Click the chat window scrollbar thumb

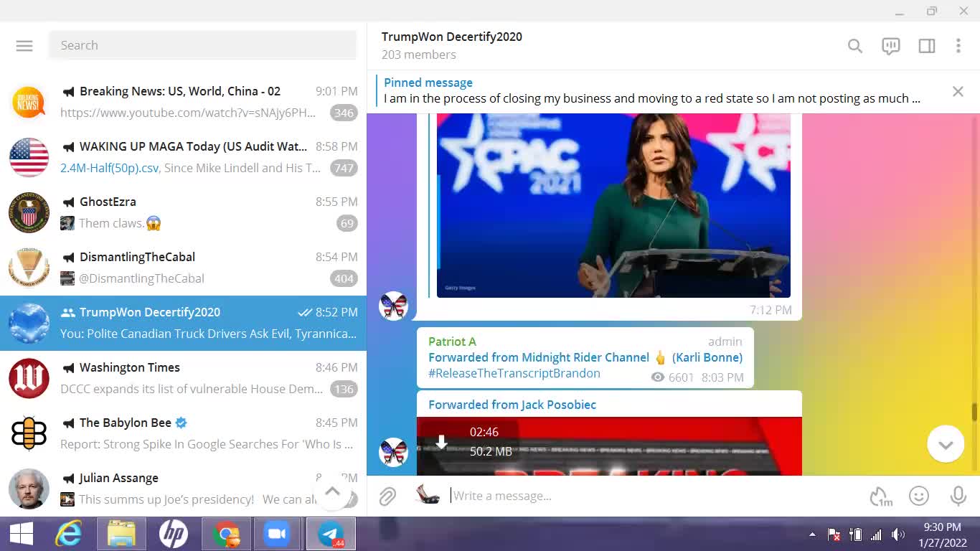[974, 413]
